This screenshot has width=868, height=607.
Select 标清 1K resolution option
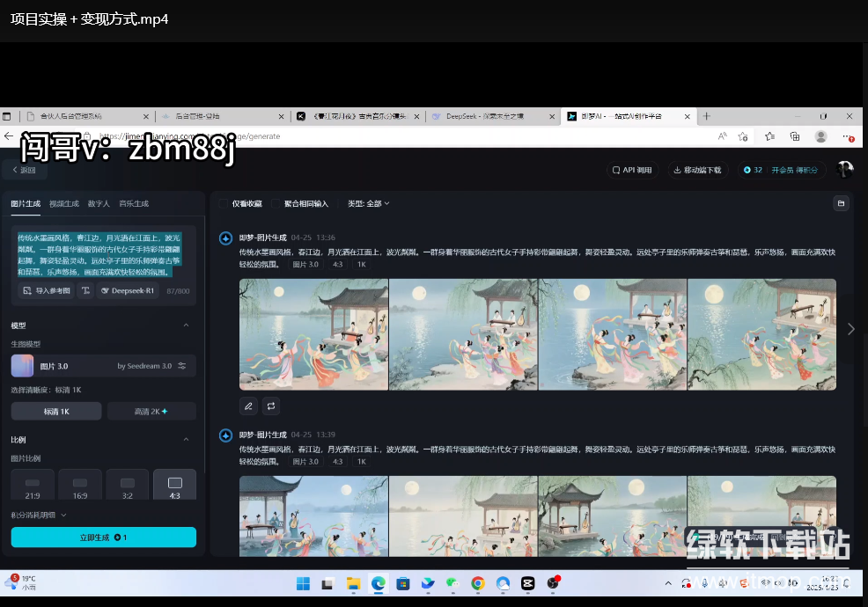(56, 411)
